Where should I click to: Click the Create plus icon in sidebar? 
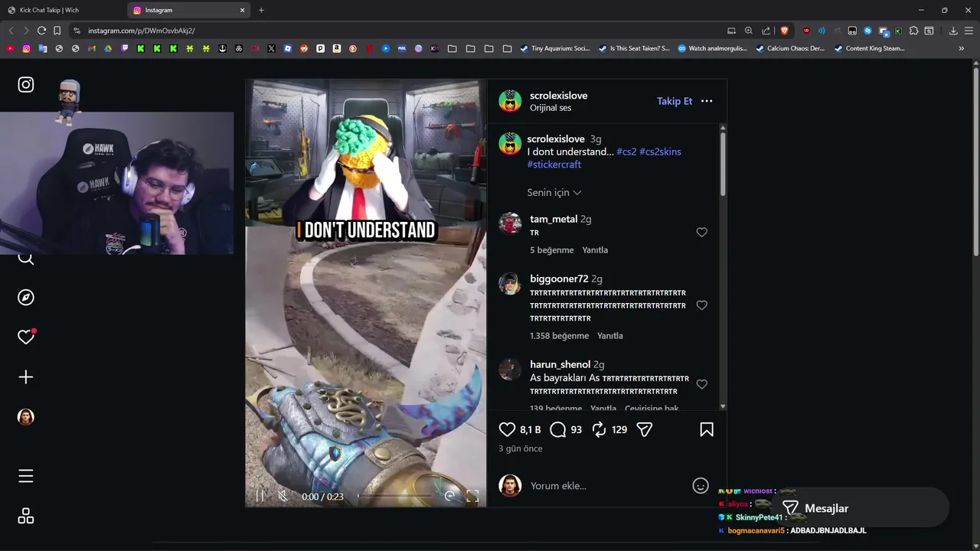click(x=26, y=377)
